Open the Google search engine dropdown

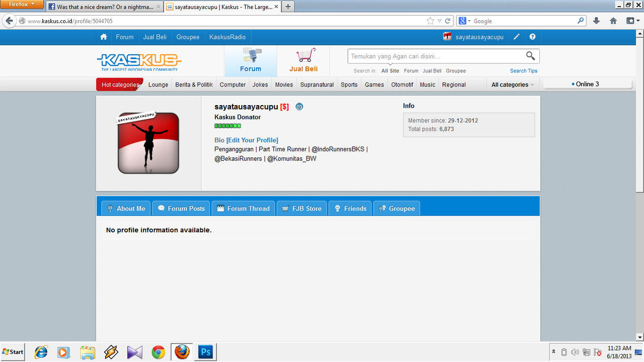[465, 21]
